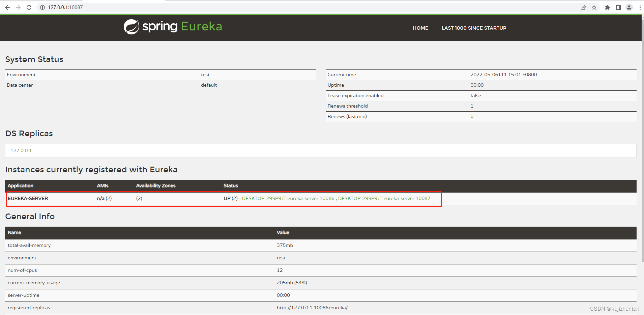Click the Lease expiration enabled label
Viewport: 644px width, 315px height.
[x=356, y=95]
